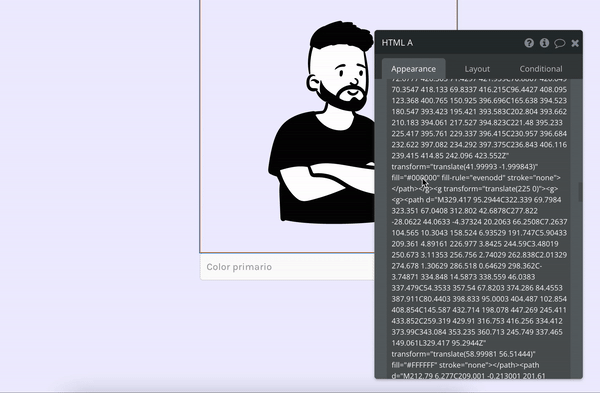Click the line reading 239.415 414.85 242.096 423.552Z"

point(450,156)
